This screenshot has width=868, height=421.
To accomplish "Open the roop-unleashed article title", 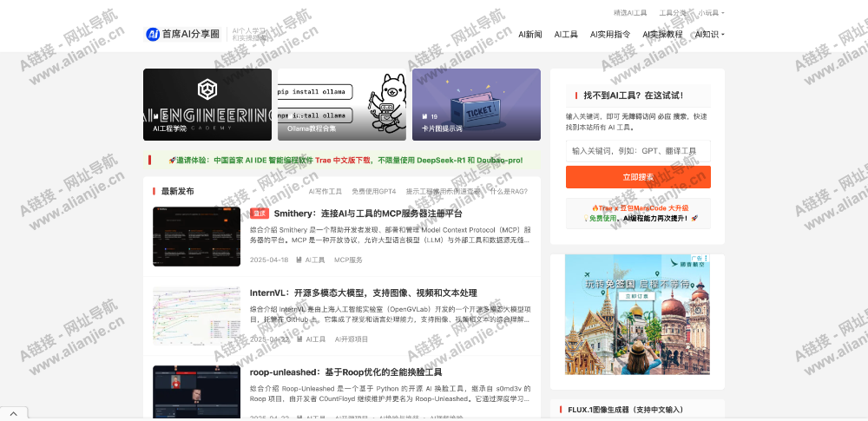I will coord(345,372).
